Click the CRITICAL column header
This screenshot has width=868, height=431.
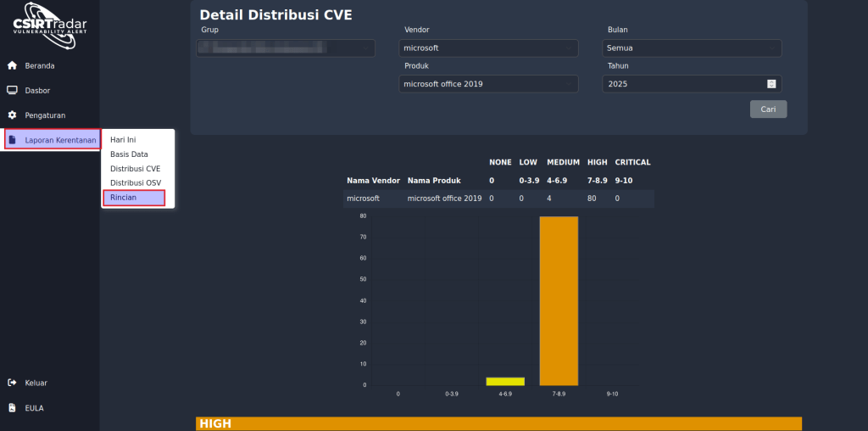[x=632, y=162]
